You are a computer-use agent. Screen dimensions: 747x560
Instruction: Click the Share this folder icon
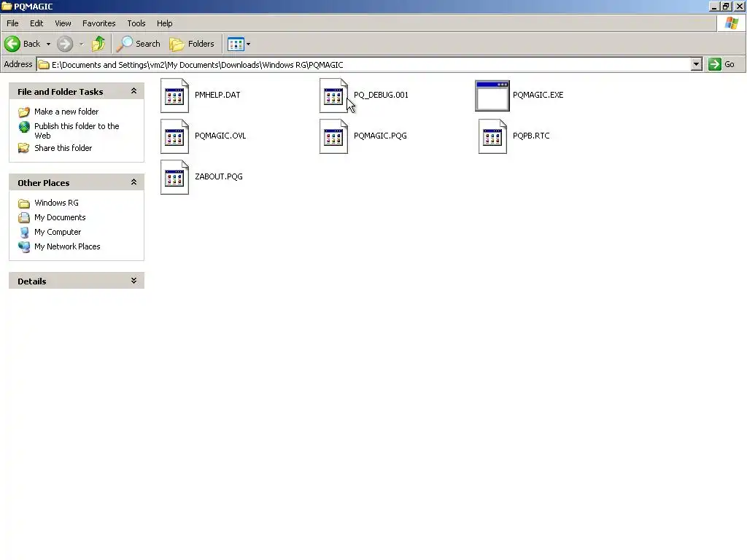[24, 148]
